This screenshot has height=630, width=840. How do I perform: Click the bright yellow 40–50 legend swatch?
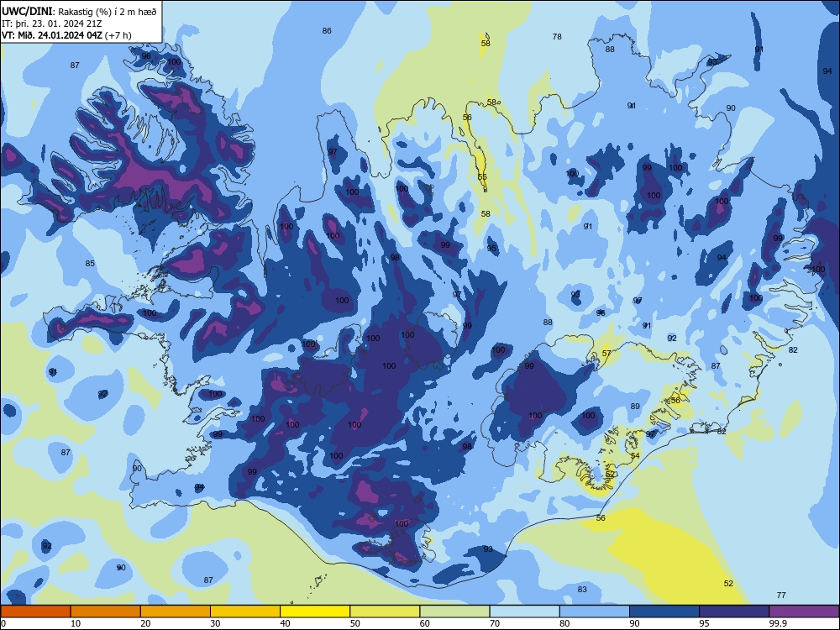point(315,612)
